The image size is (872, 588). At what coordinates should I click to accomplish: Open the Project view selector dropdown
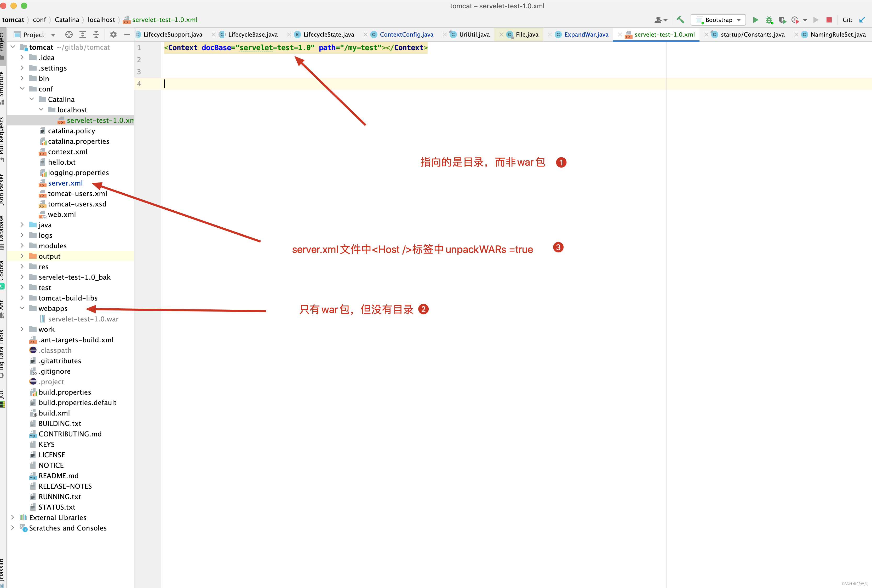54,35
